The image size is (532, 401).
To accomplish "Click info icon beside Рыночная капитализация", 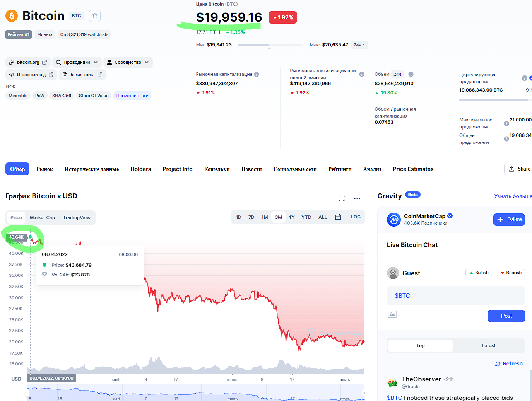I will pos(257,74).
